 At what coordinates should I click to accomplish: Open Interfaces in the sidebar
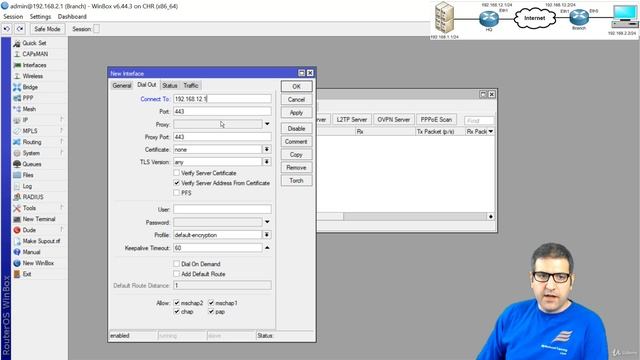pyautogui.click(x=34, y=65)
